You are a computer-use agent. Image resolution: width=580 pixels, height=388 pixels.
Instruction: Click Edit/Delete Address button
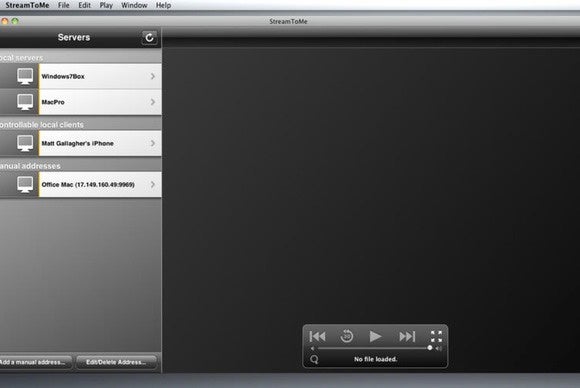tap(116, 362)
